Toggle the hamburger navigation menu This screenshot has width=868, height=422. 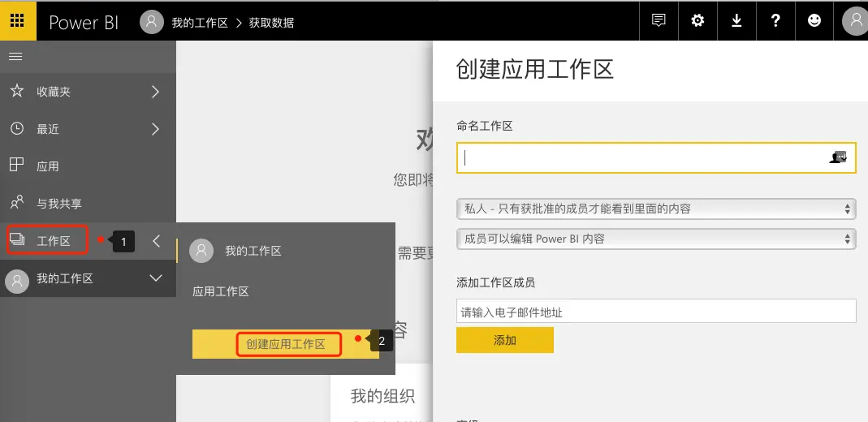tap(15, 57)
